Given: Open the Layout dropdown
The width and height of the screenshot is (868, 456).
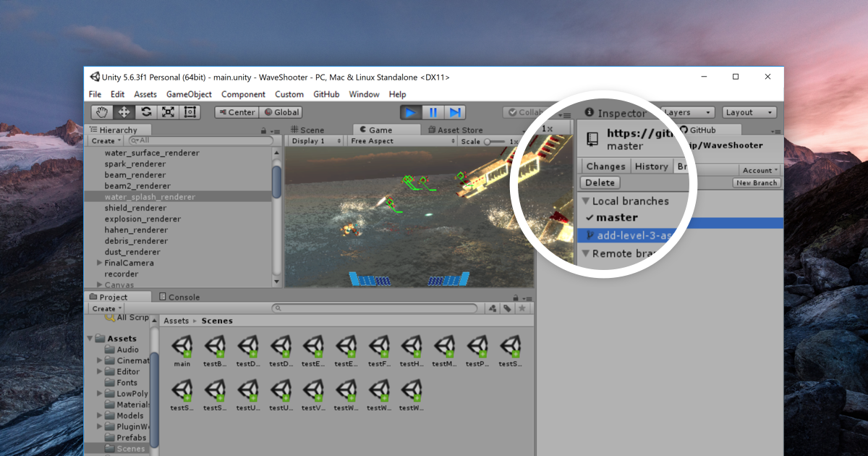Looking at the screenshot, I should pos(750,112).
